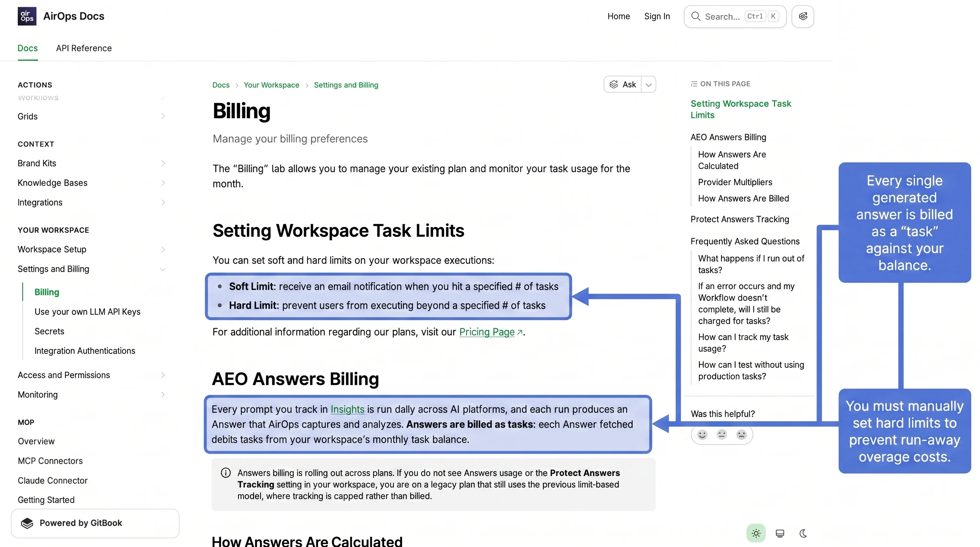Expand the Brand Kits chevron

tap(163, 163)
